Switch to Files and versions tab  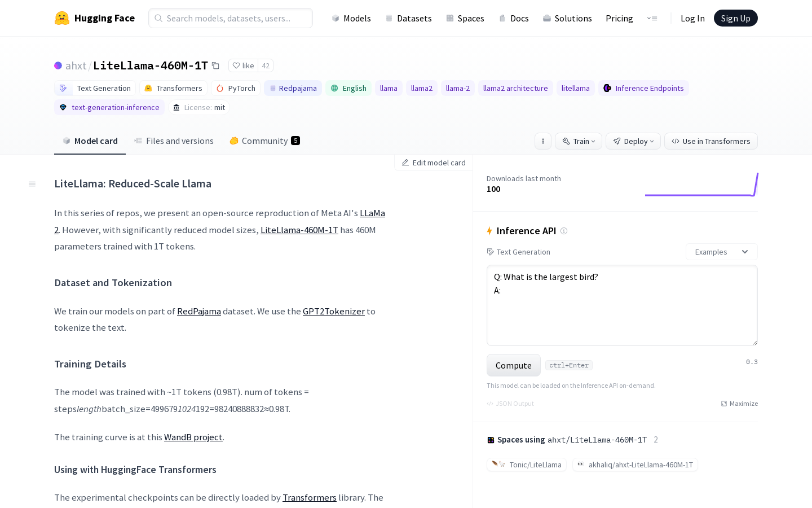point(174,141)
